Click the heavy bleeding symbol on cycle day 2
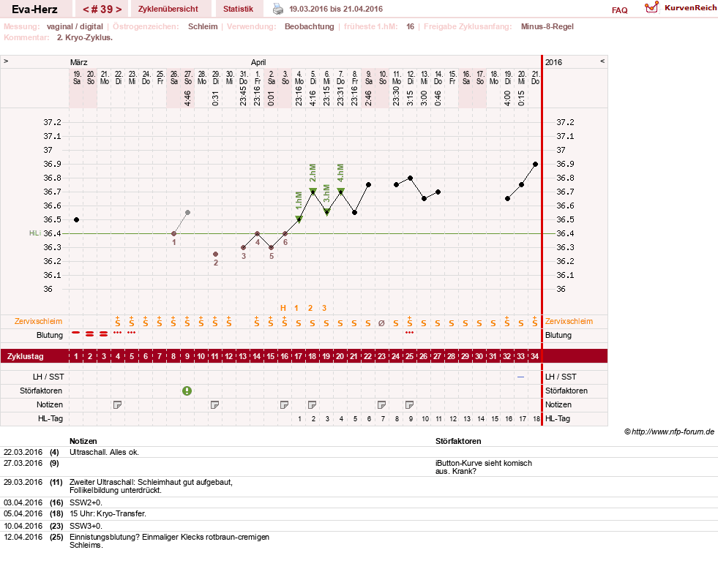The image size is (718, 588). 90,334
